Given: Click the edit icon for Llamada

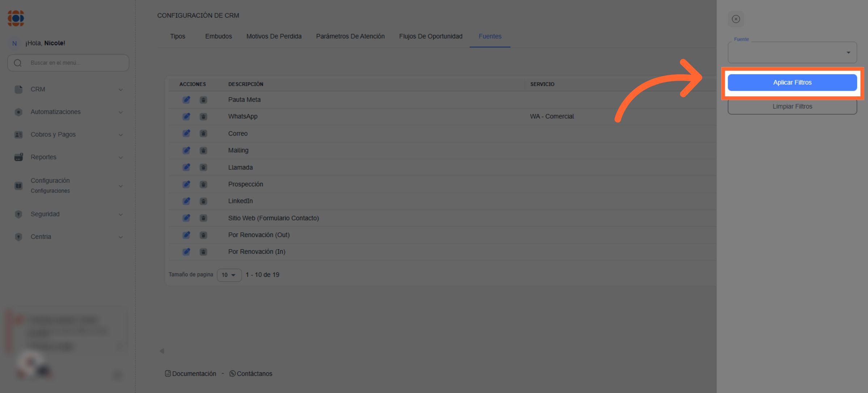Looking at the screenshot, I should [x=186, y=168].
